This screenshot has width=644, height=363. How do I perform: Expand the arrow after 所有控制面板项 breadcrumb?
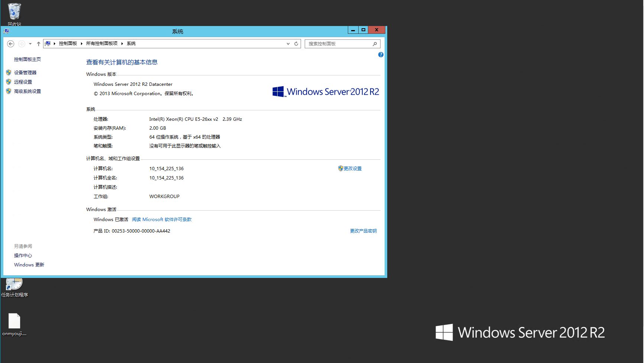click(x=122, y=43)
